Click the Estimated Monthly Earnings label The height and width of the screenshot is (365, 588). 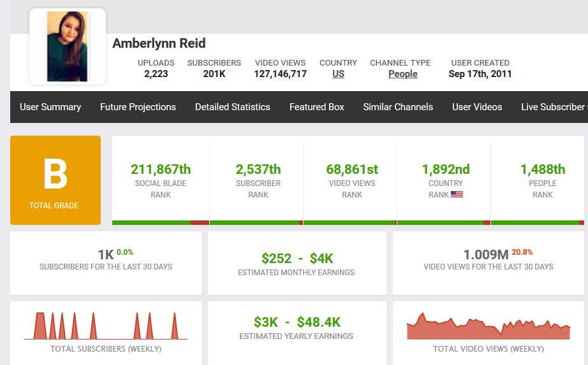(x=297, y=273)
